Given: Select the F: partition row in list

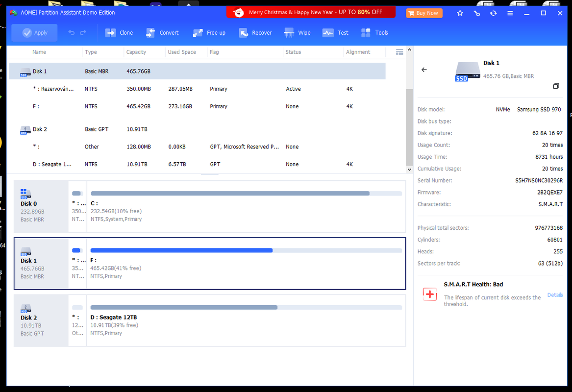Looking at the screenshot, I should (x=197, y=106).
